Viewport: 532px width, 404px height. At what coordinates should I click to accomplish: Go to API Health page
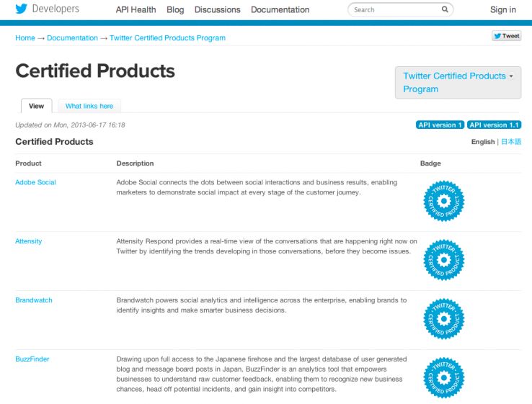click(136, 10)
